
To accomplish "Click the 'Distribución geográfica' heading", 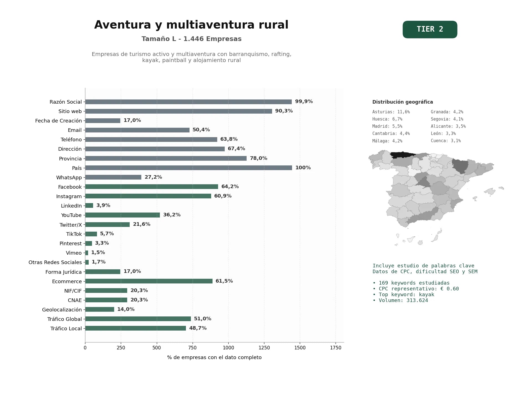I will (x=403, y=102).
